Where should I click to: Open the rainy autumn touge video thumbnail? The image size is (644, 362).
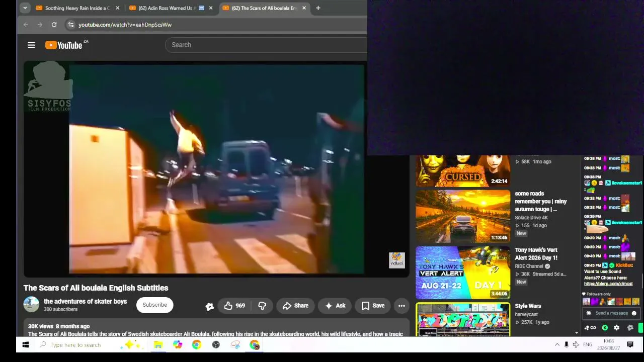(x=463, y=216)
